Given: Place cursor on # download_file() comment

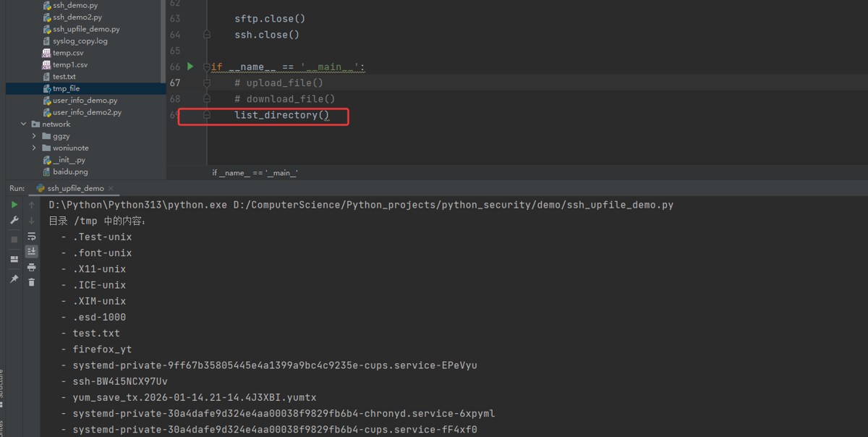Looking at the screenshot, I should tap(284, 99).
